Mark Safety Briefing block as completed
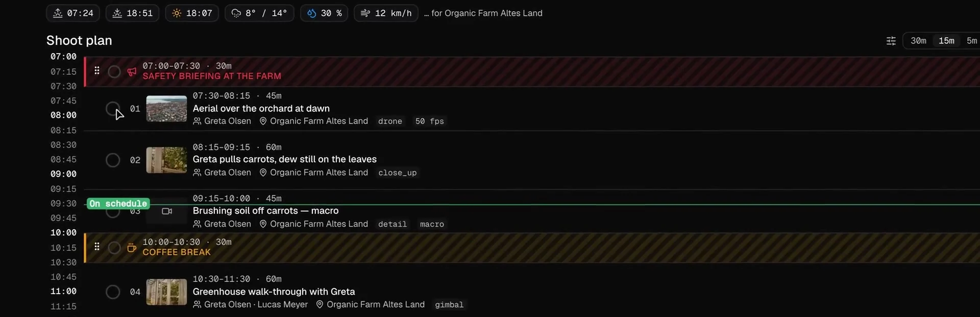This screenshot has width=980, height=317. coord(114,71)
